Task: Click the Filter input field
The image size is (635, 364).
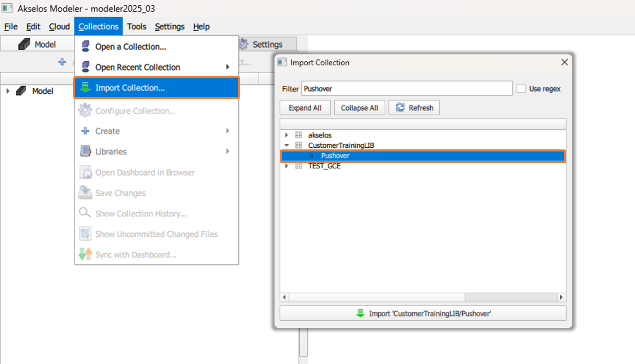Action: 407,88
